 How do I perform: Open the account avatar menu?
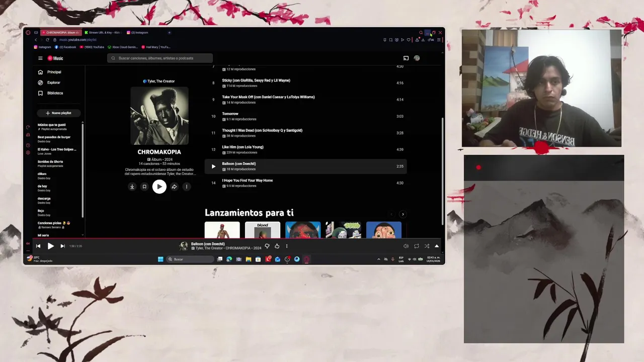[417, 58]
